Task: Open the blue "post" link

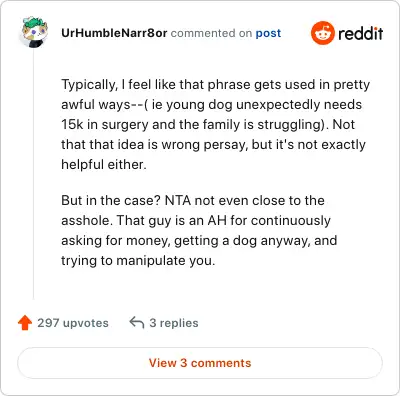Action: [268, 33]
